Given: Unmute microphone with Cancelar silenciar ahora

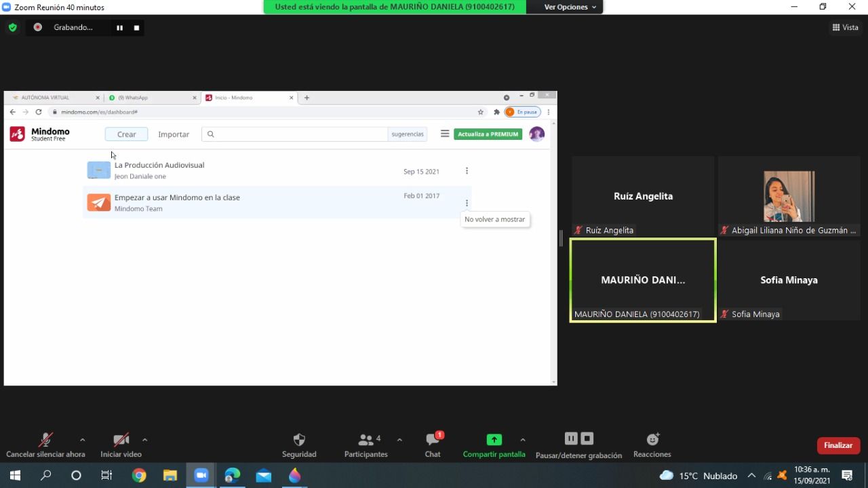Looking at the screenshot, I should pyautogui.click(x=45, y=440).
